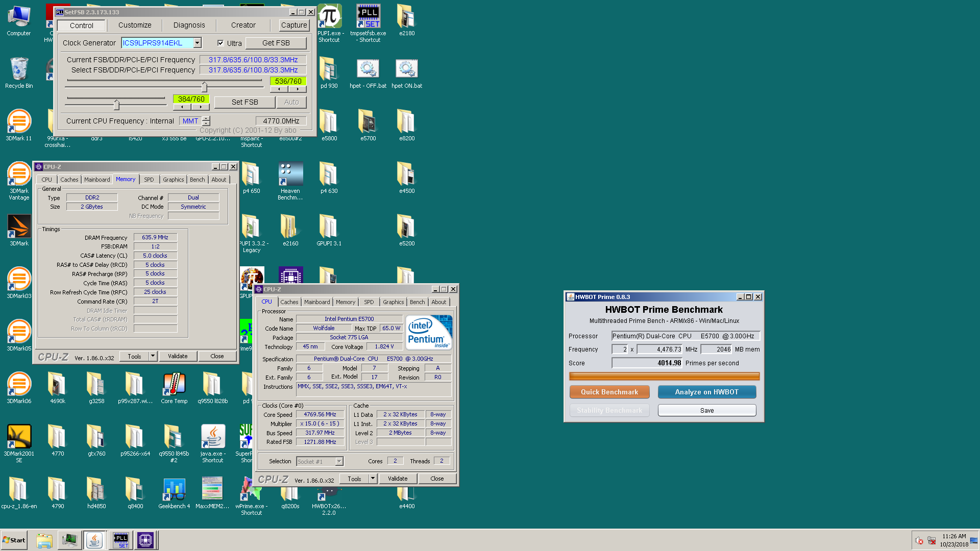Open the Recycle Bin icon

(x=19, y=73)
